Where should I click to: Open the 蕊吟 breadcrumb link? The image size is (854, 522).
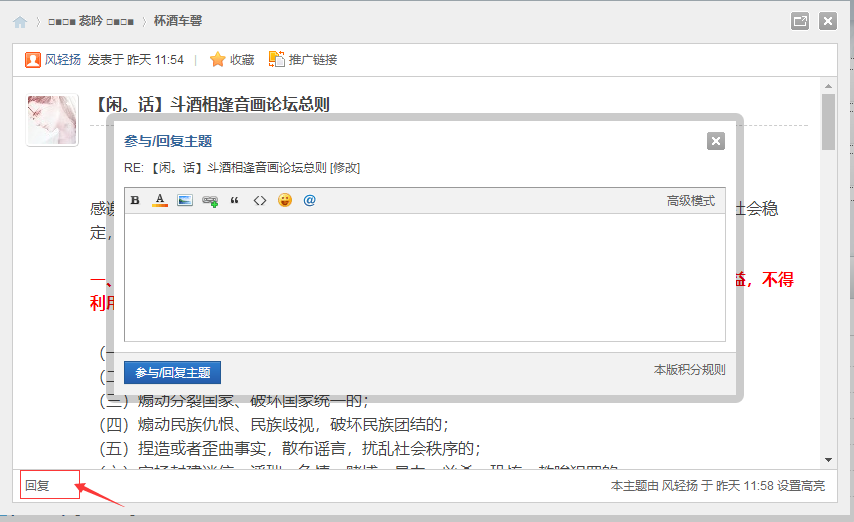point(91,21)
